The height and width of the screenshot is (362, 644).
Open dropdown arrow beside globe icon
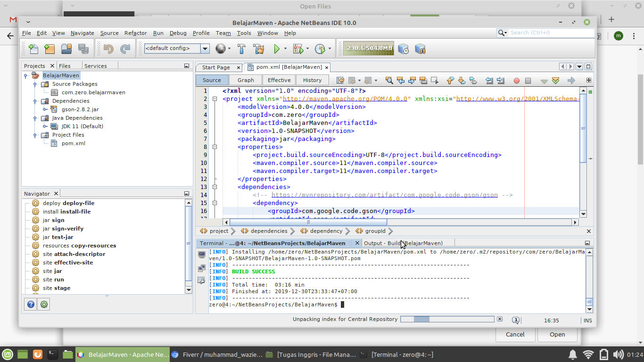coord(230,49)
